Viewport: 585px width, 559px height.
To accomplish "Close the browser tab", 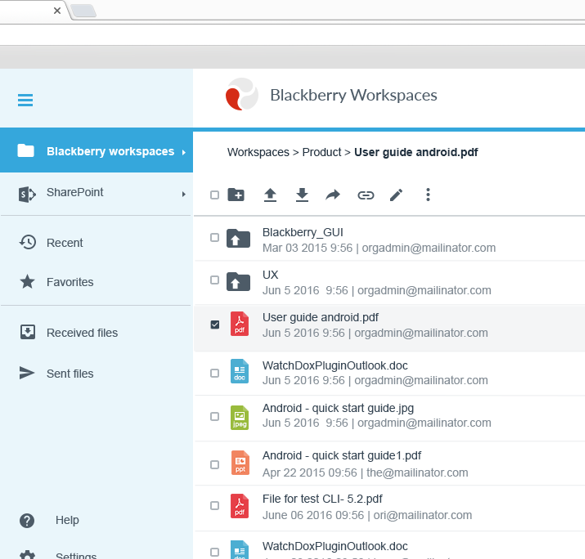I will click(x=57, y=10).
